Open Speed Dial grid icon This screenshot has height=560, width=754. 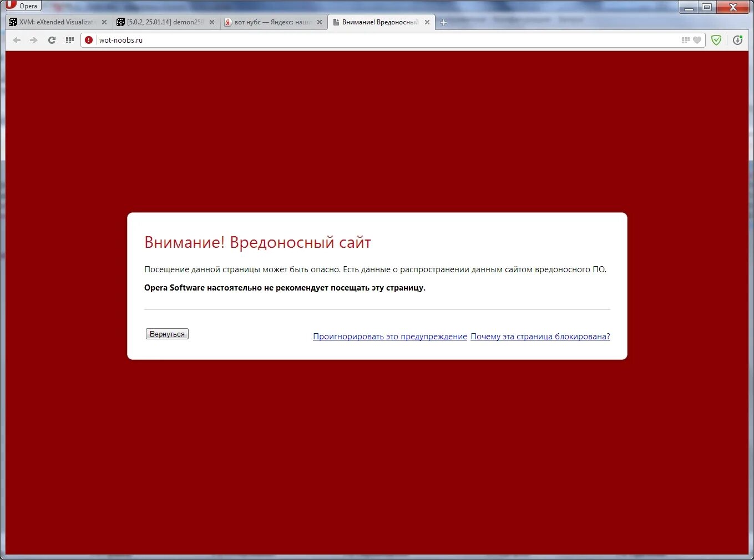[x=69, y=40]
